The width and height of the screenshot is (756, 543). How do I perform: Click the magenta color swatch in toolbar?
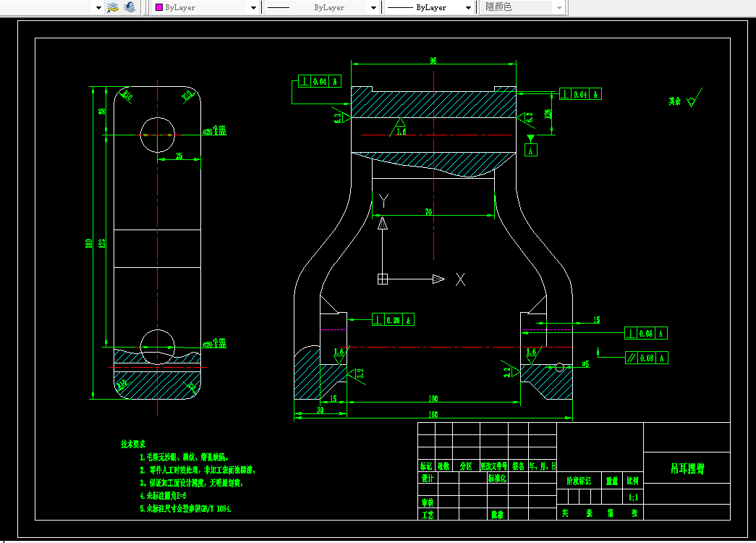pyautogui.click(x=159, y=7)
